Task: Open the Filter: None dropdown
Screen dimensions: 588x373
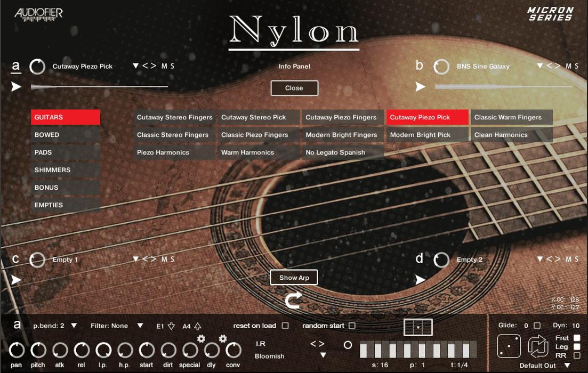Action: [x=141, y=326]
